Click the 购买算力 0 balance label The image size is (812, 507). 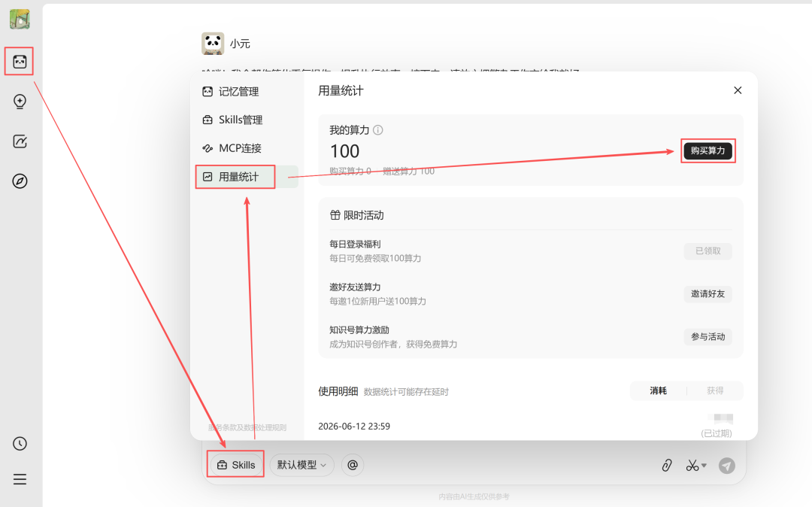tap(350, 171)
